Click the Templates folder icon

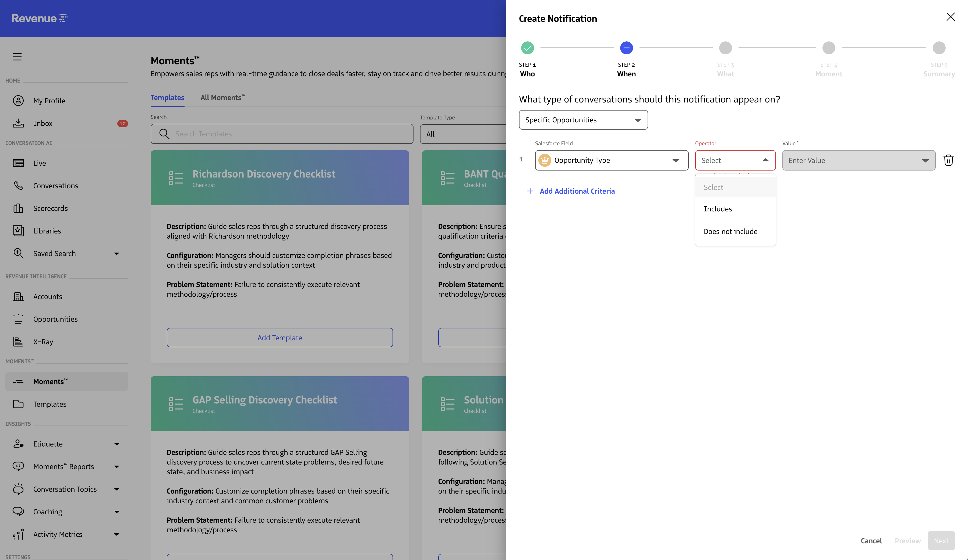[x=18, y=404]
